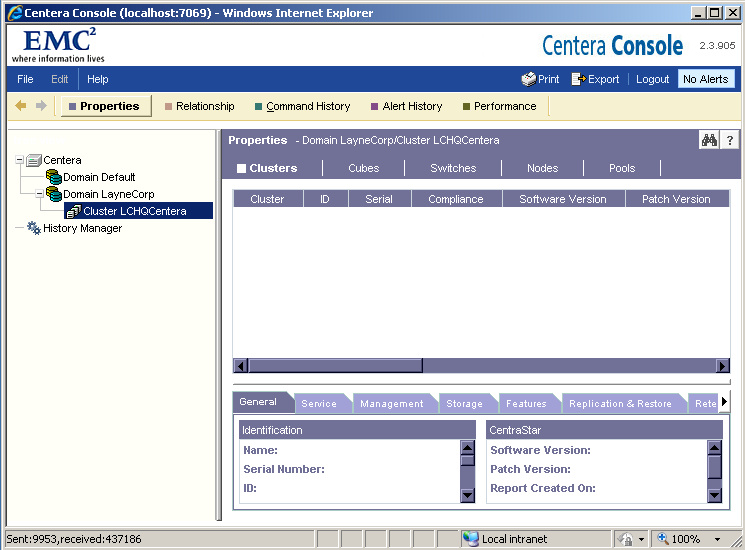This screenshot has width=745, height=550.
Task: Select the Clusters tab
Action: [267, 168]
